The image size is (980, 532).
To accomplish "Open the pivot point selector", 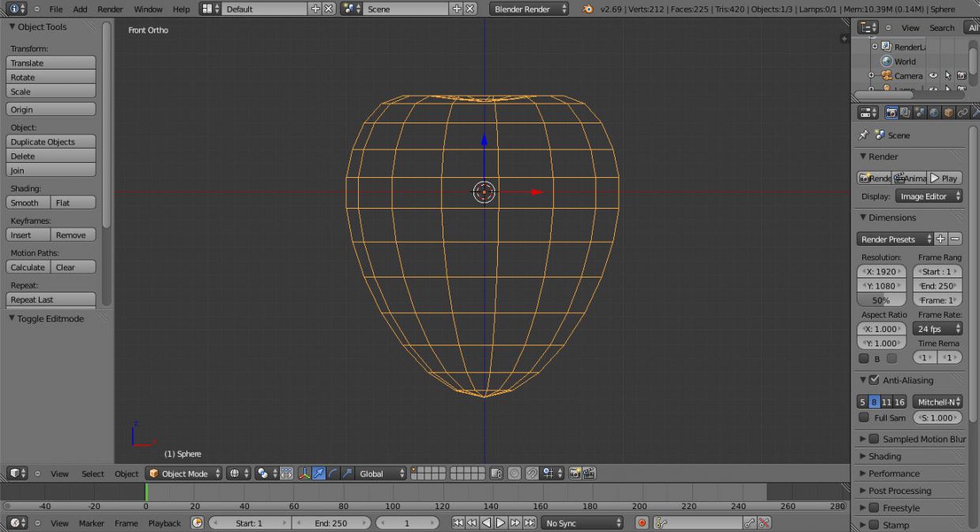I will pyautogui.click(x=267, y=474).
